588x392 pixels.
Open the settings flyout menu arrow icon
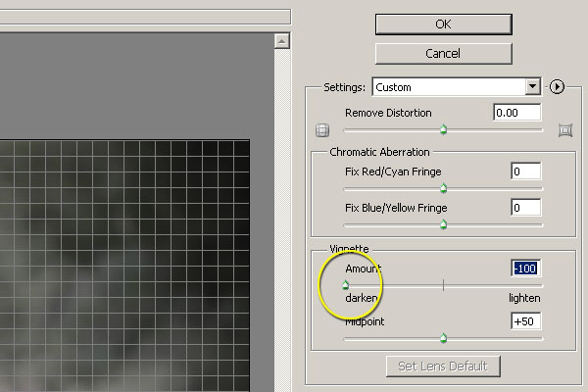point(557,87)
